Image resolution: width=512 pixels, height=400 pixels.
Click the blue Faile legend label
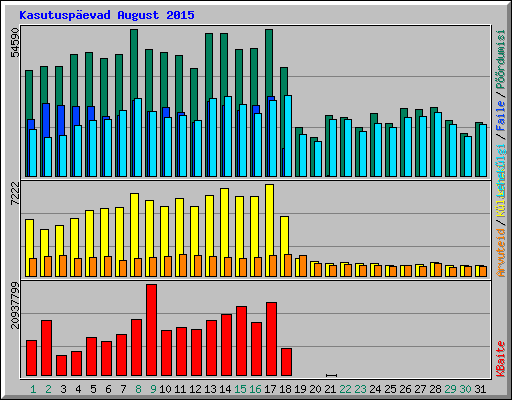tap(501, 115)
